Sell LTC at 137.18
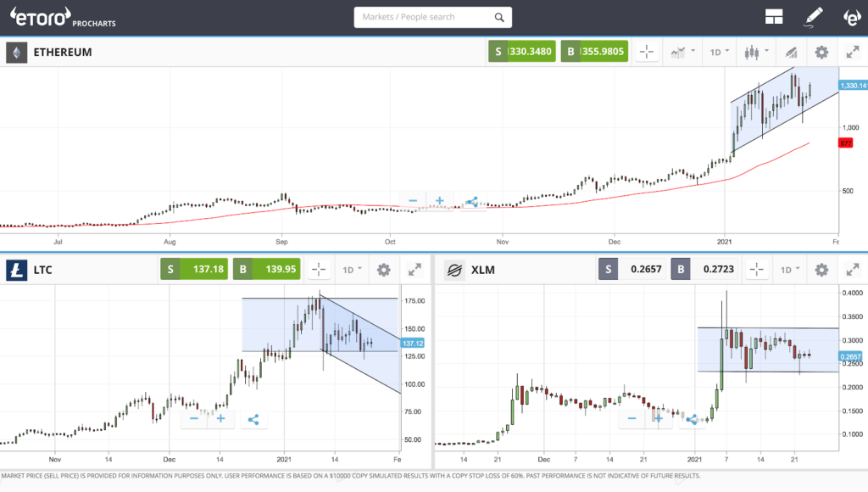 coord(194,269)
